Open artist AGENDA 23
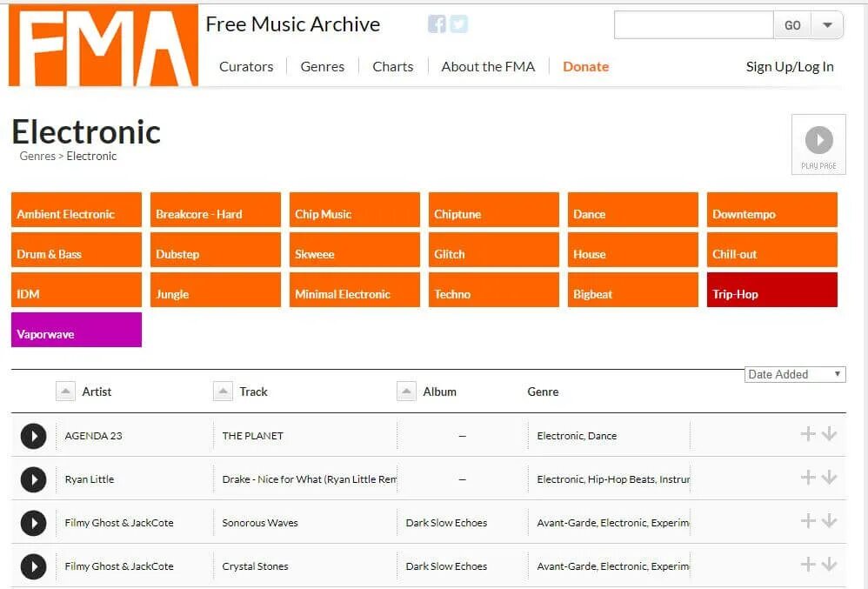The height and width of the screenshot is (589, 868). click(94, 436)
